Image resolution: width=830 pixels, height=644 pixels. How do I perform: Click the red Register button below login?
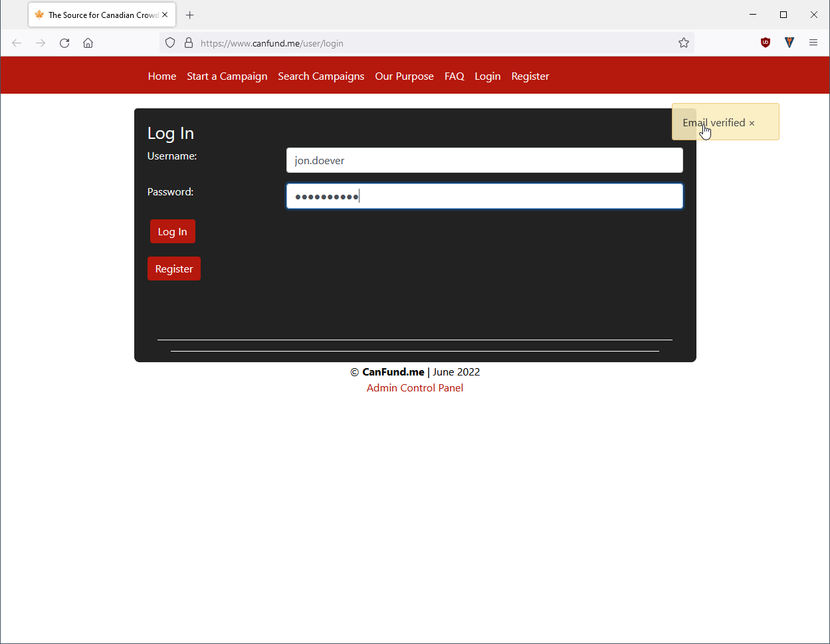173,268
